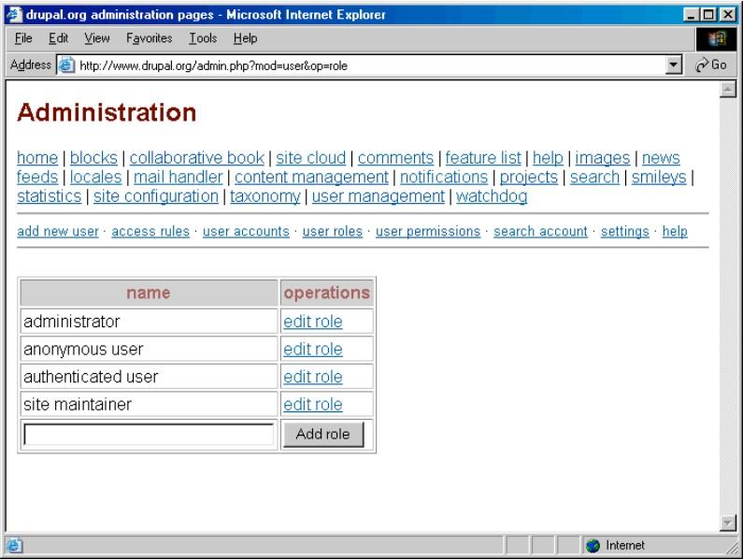Click the search account link
This screenshot has height=560, width=743.
[x=540, y=232]
